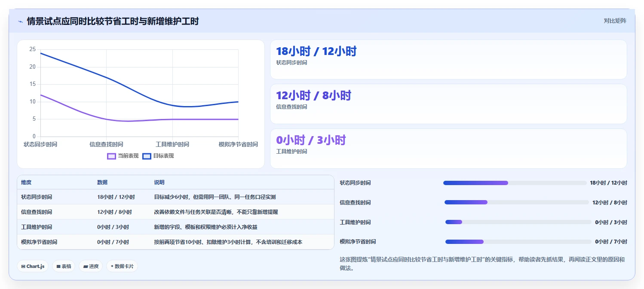Toggle the 目标表现 legend swatch
The width and height of the screenshot is (644, 289).
[x=147, y=156]
